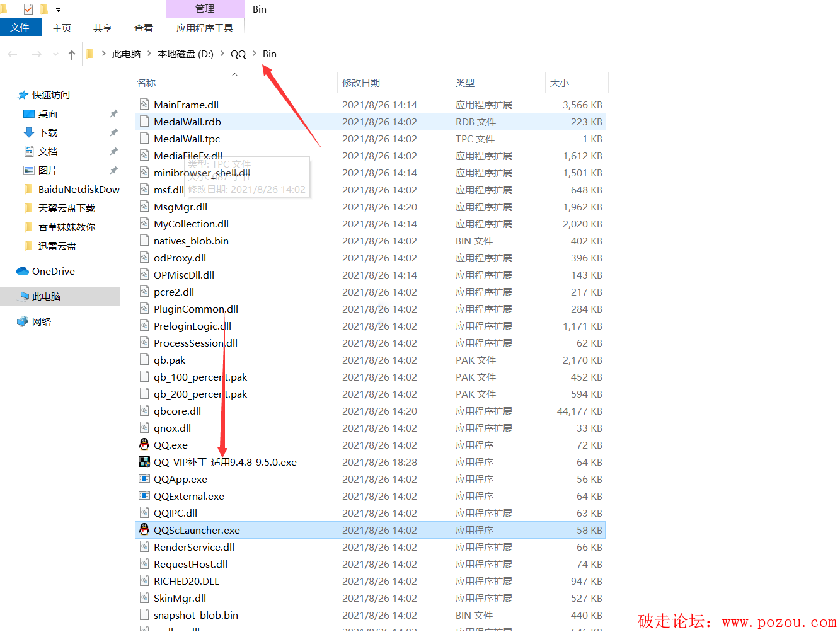Click the MedalWall.rdb file icon
The width and height of the screenshot is (840, 632).
tap(144, 122)
